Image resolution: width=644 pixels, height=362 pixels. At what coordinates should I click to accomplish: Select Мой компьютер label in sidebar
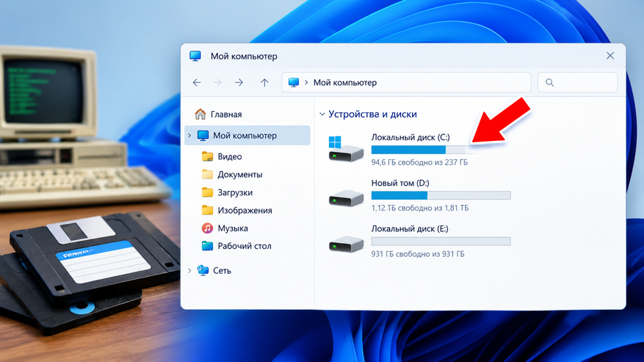coord(245,136)
